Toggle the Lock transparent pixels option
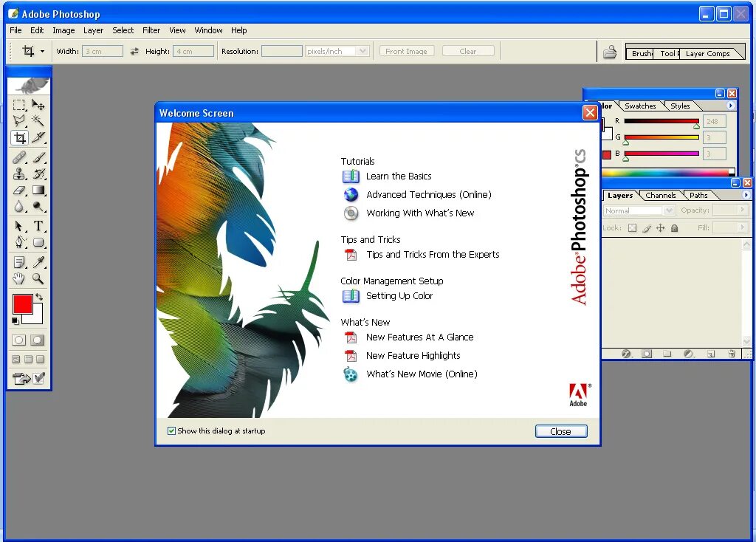 (632, 228)
